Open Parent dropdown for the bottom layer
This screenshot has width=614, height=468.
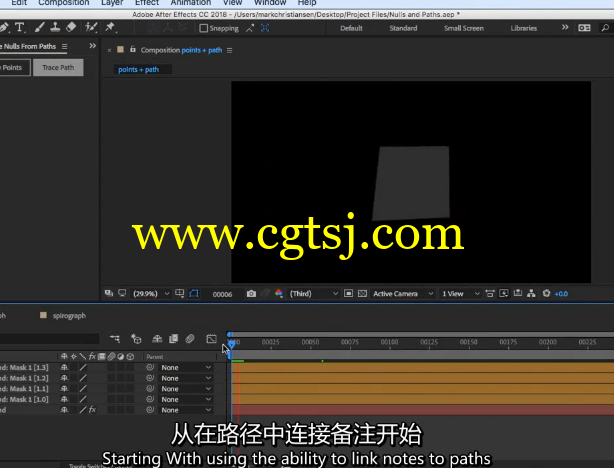[186, 410]
